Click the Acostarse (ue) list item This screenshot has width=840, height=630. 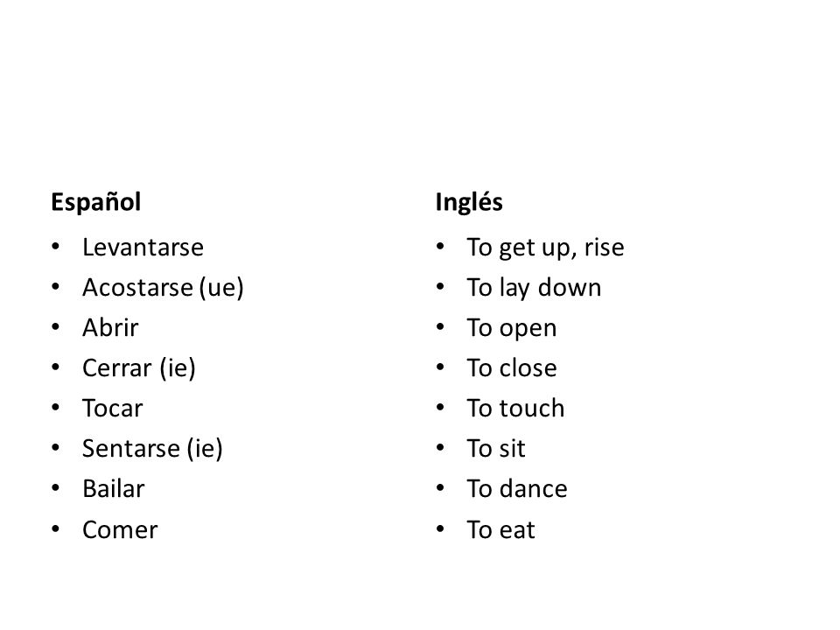(163, 288)
